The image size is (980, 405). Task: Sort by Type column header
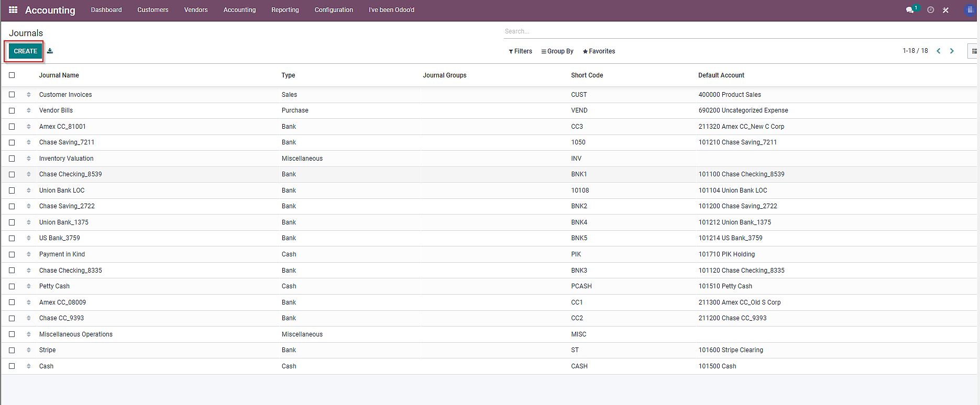pos(288,75)
